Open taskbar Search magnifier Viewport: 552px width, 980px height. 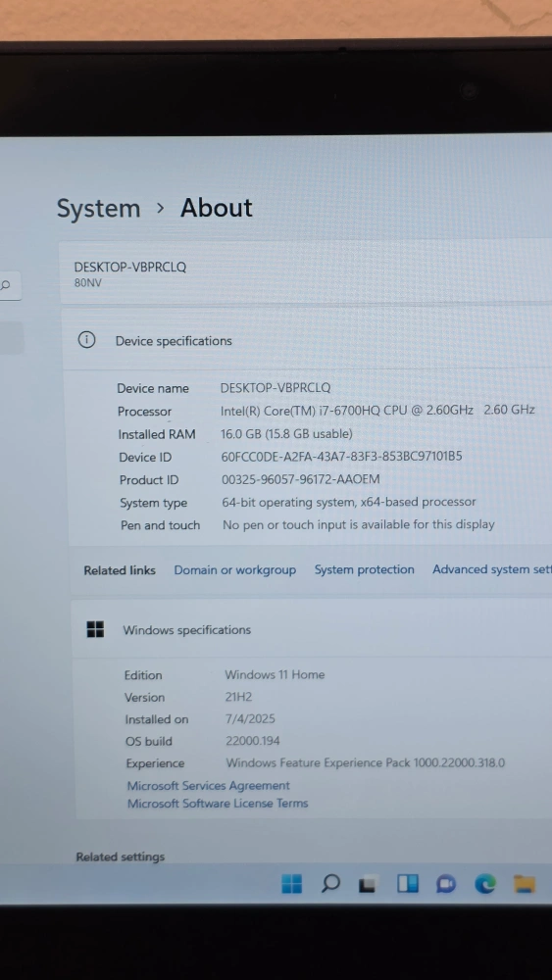[x=330, y=883]
